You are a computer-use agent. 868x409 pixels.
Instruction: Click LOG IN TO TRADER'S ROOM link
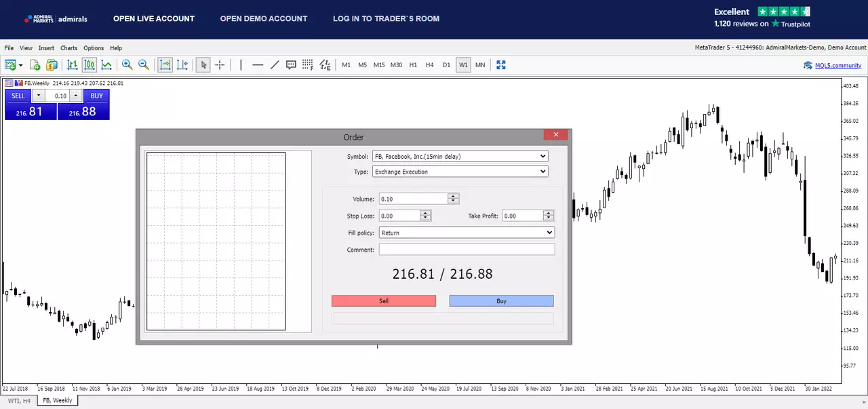pyautogui.click(x=386, y=19)
